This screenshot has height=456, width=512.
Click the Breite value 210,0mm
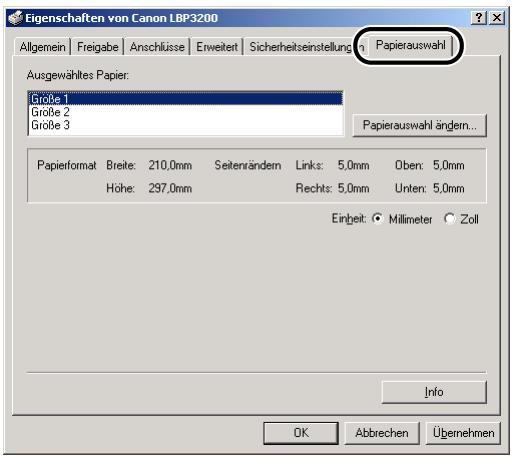click(170, 165)
